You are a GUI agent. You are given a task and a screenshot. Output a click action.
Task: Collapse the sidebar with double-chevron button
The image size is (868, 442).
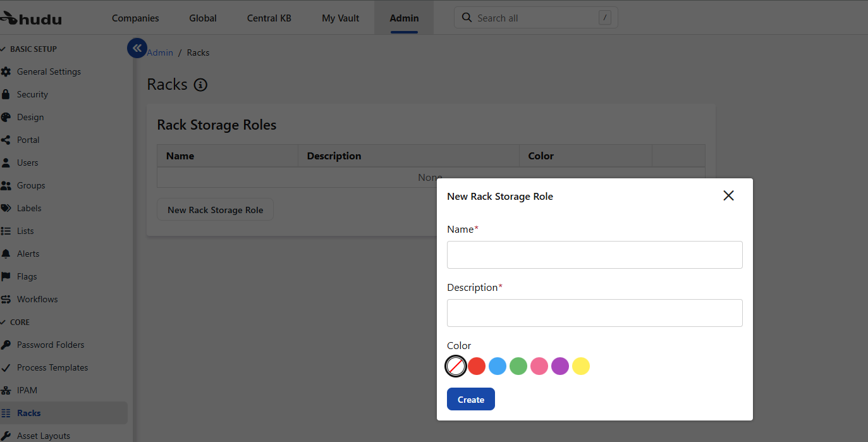(x=137, y=48)
